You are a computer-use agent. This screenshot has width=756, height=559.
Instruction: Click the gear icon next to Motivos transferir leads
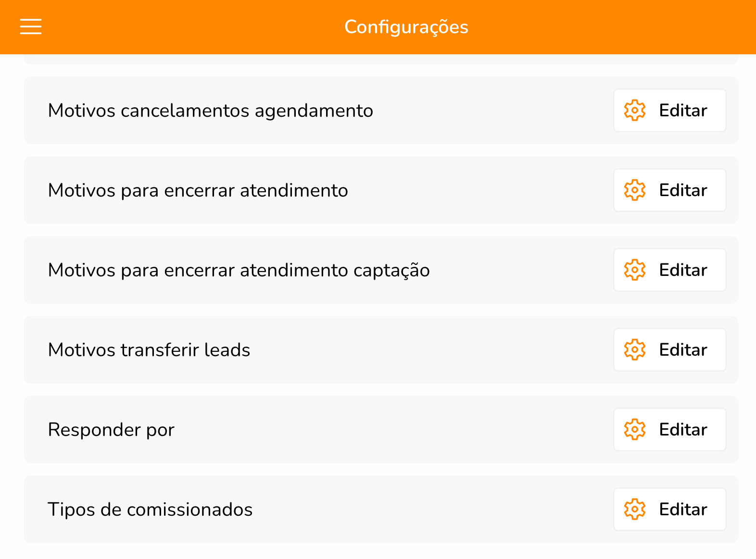(635, 350)
